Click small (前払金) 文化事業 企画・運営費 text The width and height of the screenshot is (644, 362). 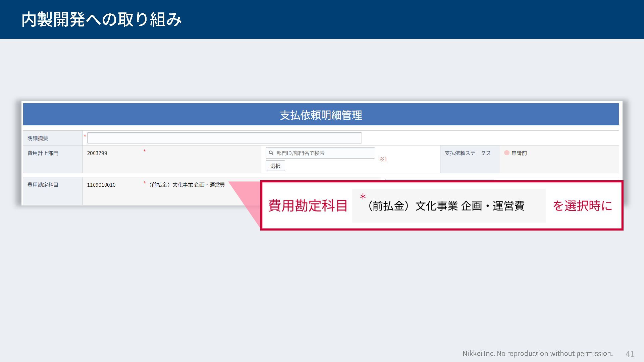pyautogui.click(x=186, y=185)
